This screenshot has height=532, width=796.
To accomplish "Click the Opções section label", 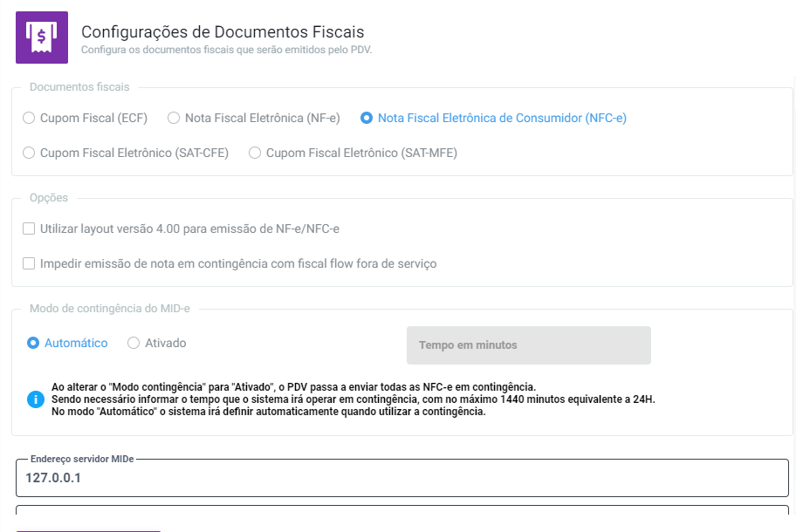I will pyautogui.click(x=49, y=198).
